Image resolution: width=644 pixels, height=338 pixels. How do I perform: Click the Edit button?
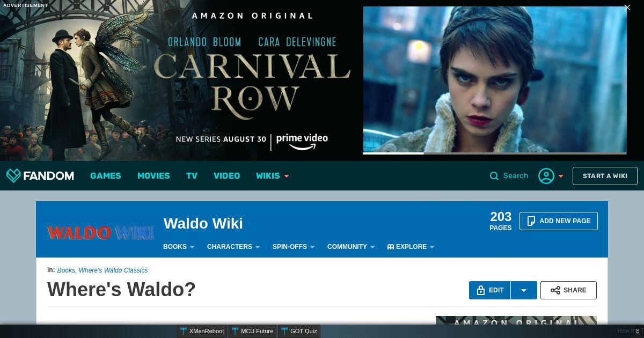click(x=490, y=290)
